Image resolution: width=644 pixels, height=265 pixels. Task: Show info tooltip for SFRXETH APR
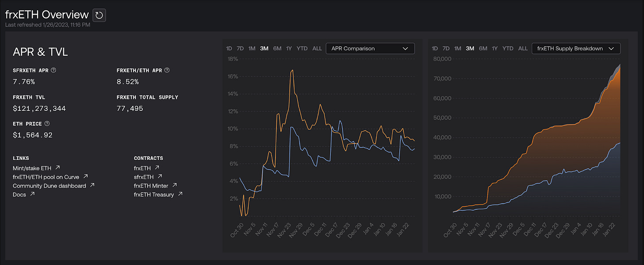[54, 70]
